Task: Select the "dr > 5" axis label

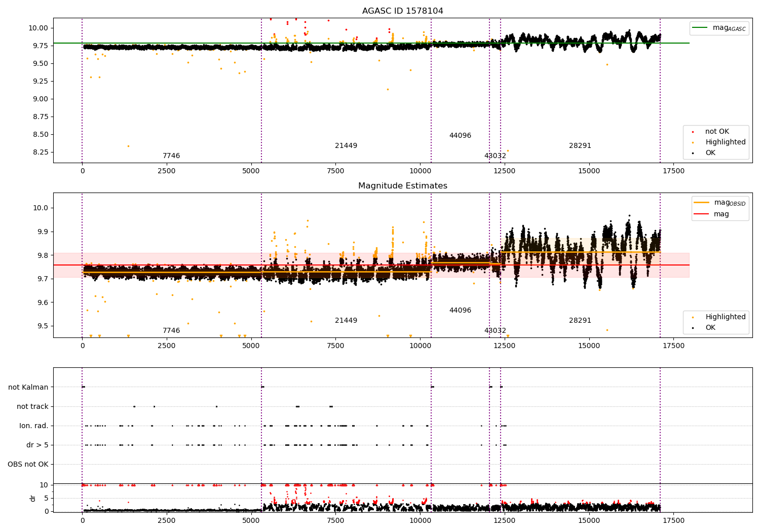Action: click(37, 445)
